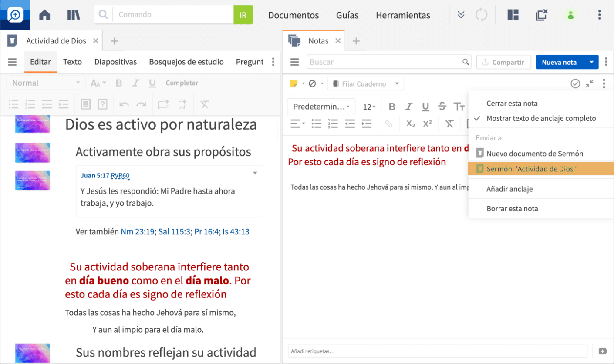This screenshot has width=614, height=364.
Task: Click the Nueva nota button
Action: pos(559,62)
